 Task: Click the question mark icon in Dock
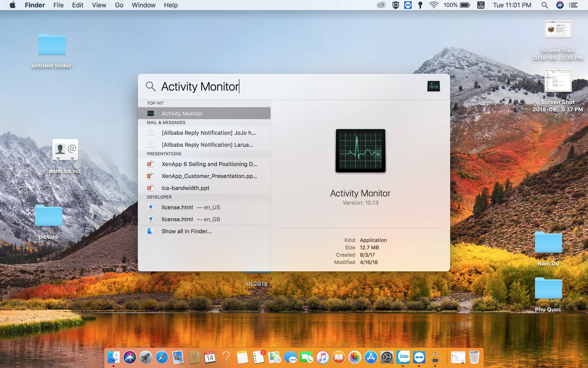coord(226,357)
